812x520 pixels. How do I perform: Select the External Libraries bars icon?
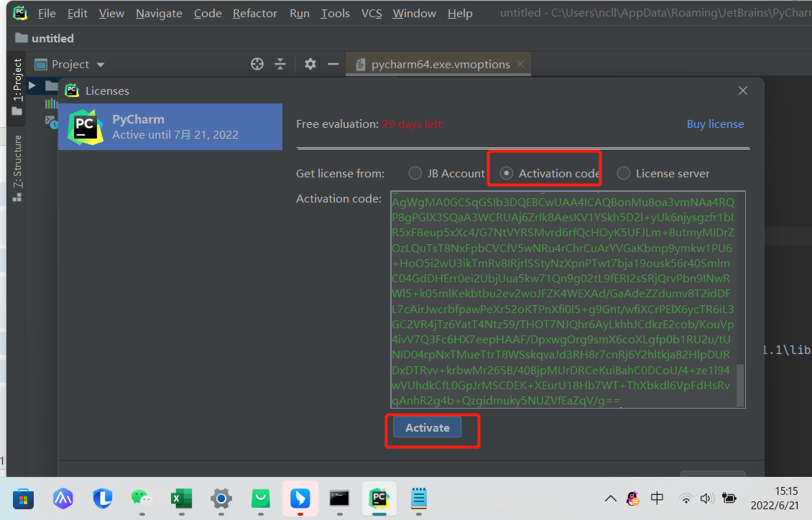point(51,103)
